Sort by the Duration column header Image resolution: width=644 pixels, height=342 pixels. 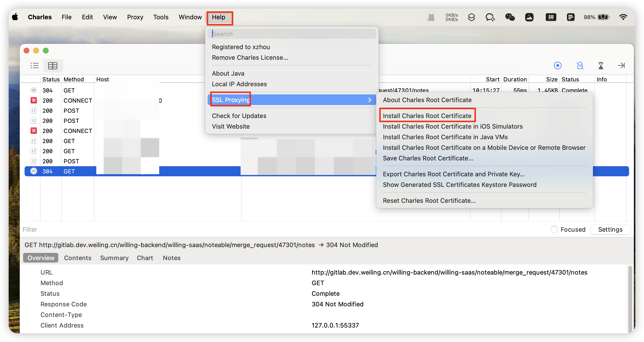point(515,79)
